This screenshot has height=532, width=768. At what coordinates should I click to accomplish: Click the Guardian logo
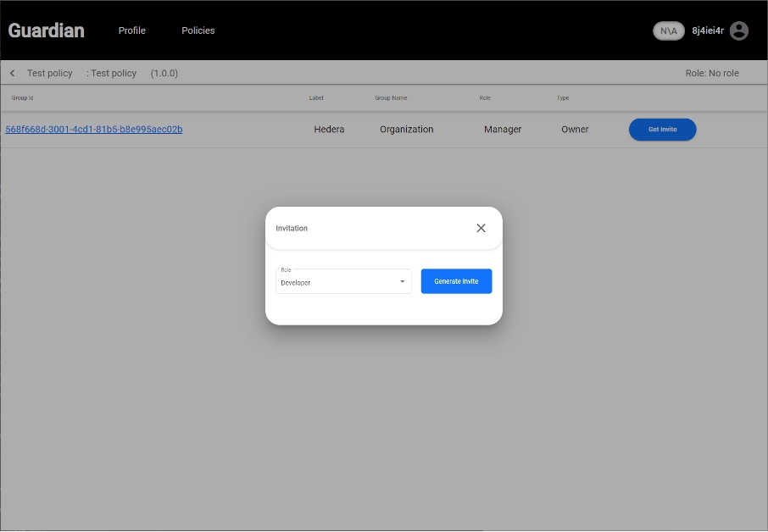(47, 30)
